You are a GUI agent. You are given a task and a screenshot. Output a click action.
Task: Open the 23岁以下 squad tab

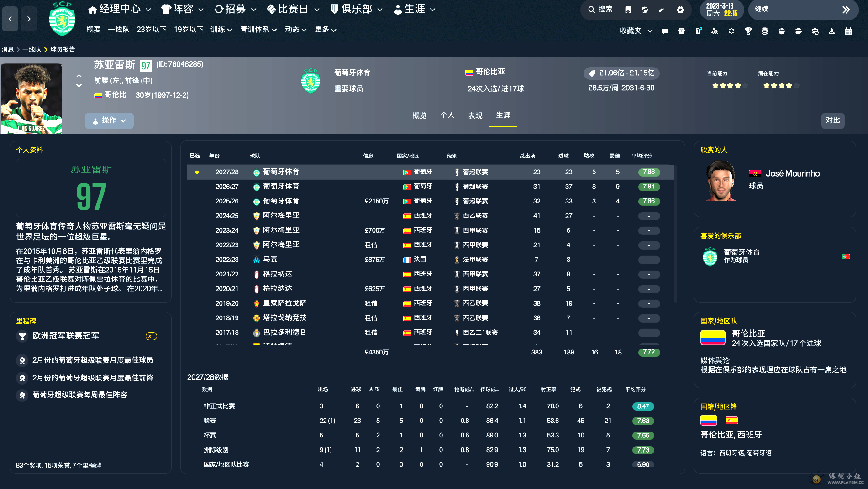[x=151, y=30]
